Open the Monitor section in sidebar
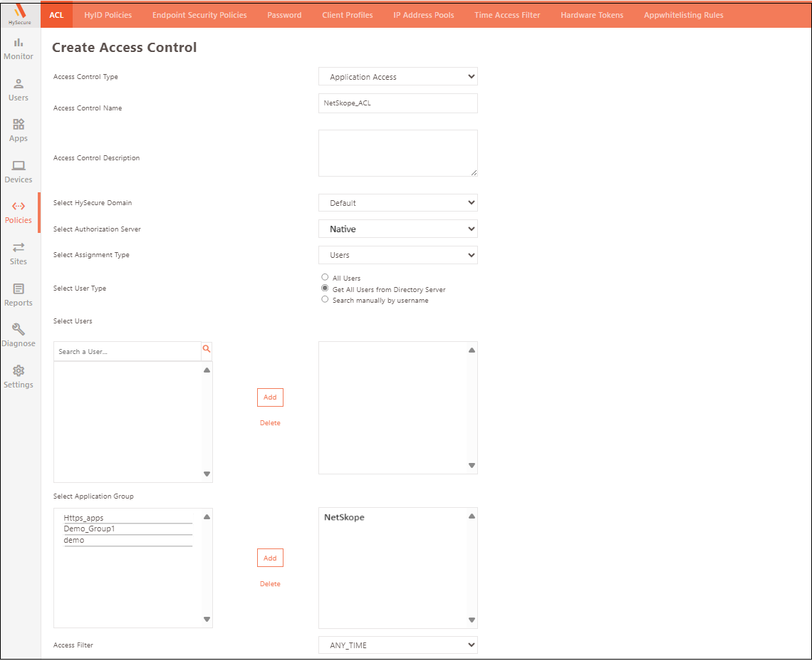This screenshot has width=812, height=661. pyautogui.click(x=19, y=48)
